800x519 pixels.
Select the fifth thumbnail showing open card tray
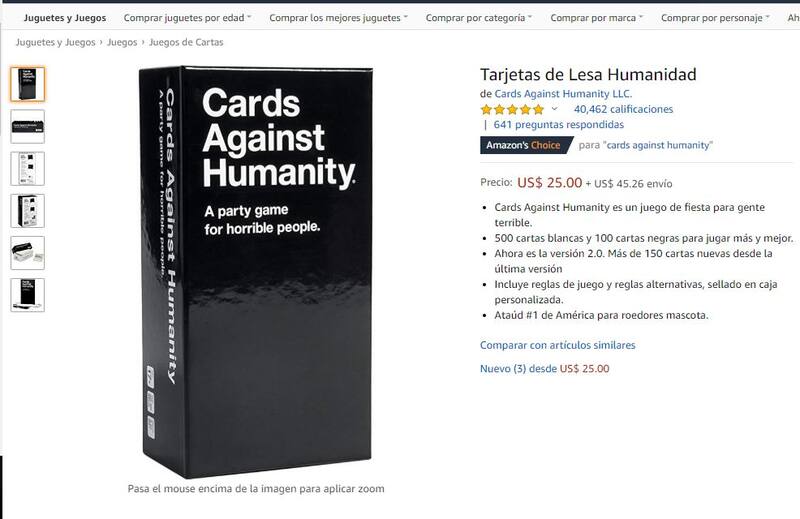tap(28, 253)
